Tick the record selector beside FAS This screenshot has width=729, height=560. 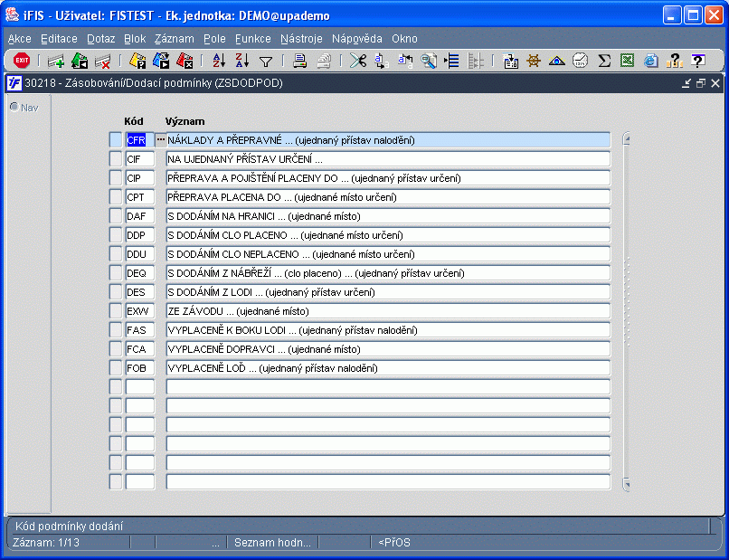[115, 330]
